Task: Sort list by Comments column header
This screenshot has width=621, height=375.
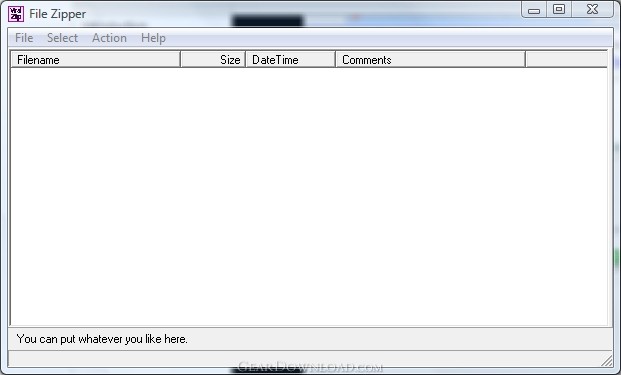Action: coord(431,59)
